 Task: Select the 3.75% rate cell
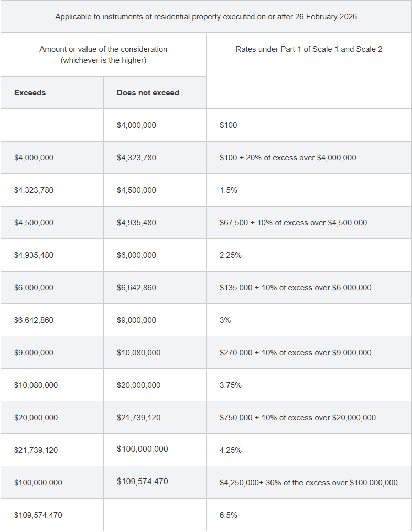(x=309, y=385)
